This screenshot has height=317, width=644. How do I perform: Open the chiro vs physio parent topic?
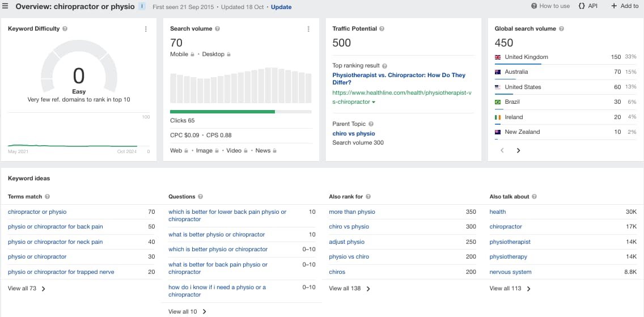pos(354,133)
